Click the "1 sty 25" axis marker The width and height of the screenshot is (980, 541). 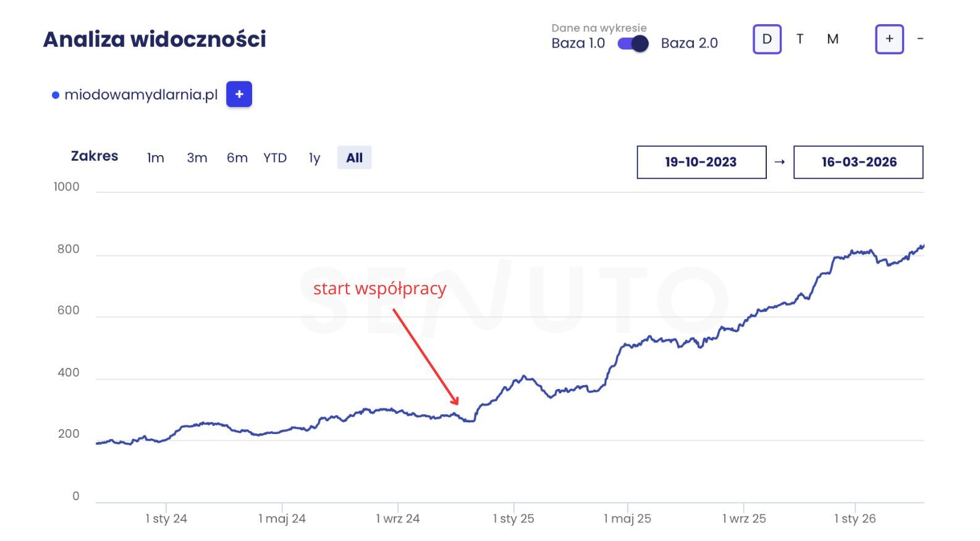tap(513, 519)
